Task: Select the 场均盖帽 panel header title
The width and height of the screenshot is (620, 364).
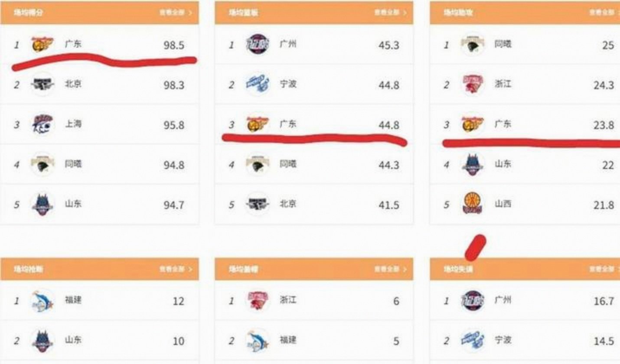Action: (243, 270)
